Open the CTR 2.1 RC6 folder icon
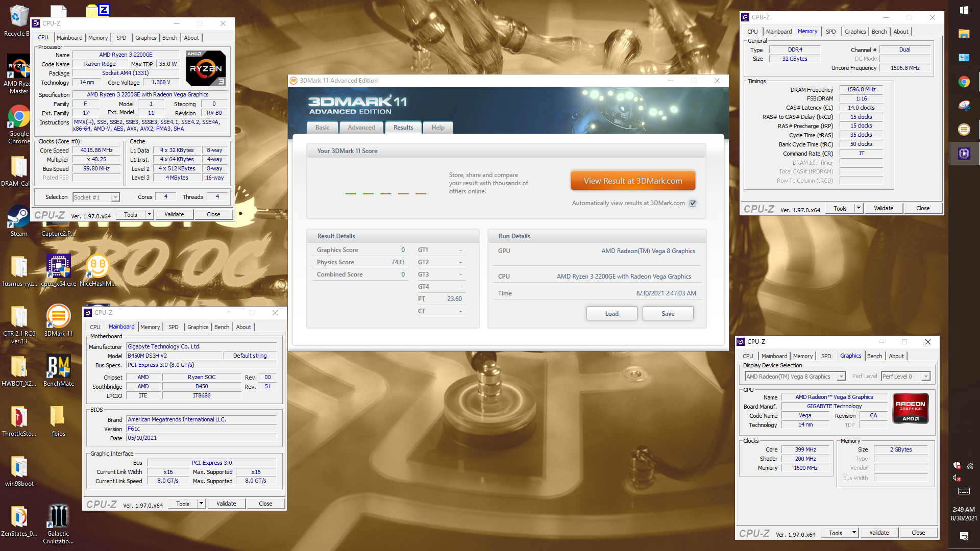980x551 pixels. (x=19, y=324)
